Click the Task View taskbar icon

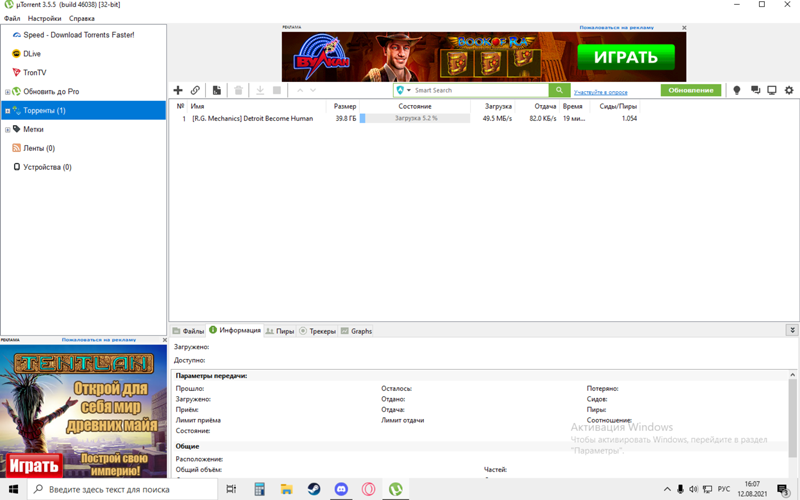point(231,489)
